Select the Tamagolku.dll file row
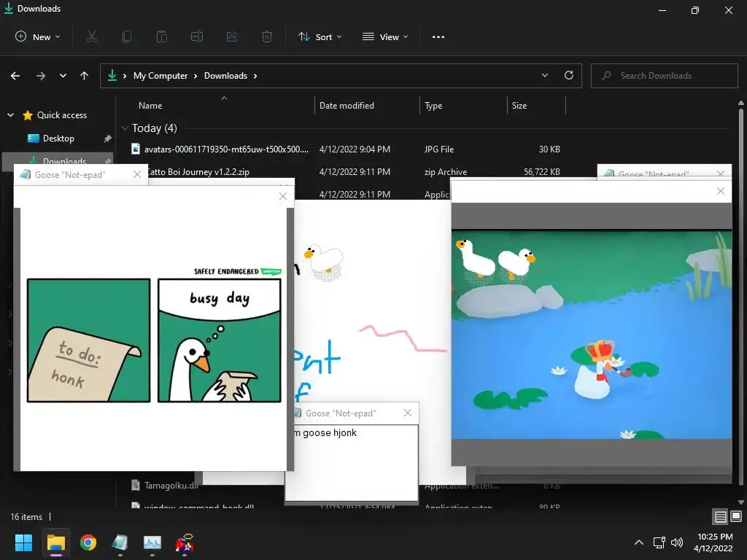The height and width of the screenshot is (560, 747). [x=171, y=485]
